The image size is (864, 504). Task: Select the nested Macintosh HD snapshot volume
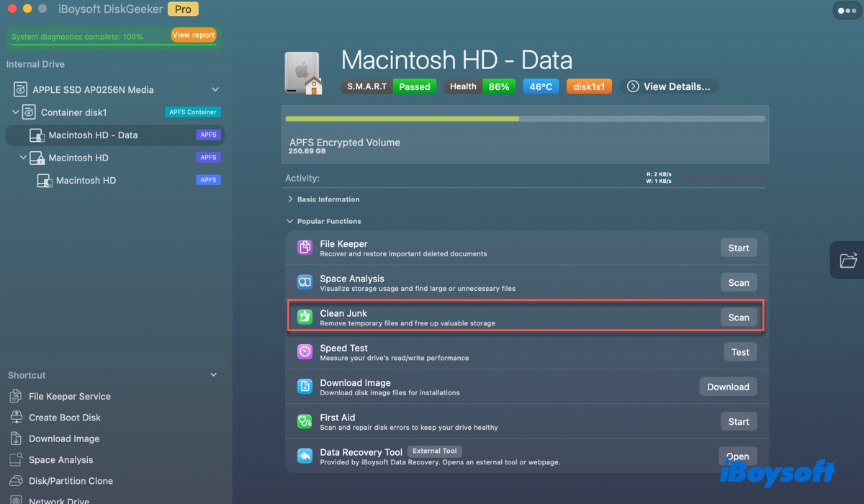pos(115,180)
